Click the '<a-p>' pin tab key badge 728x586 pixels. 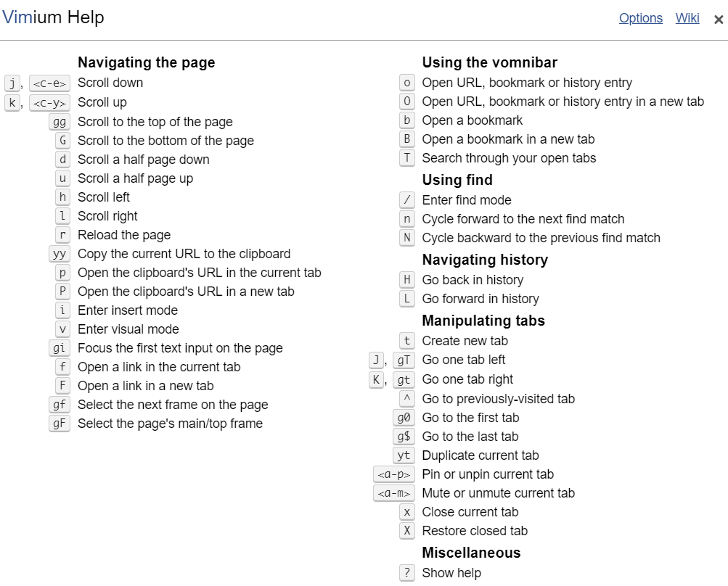click(x=394, y=474)
